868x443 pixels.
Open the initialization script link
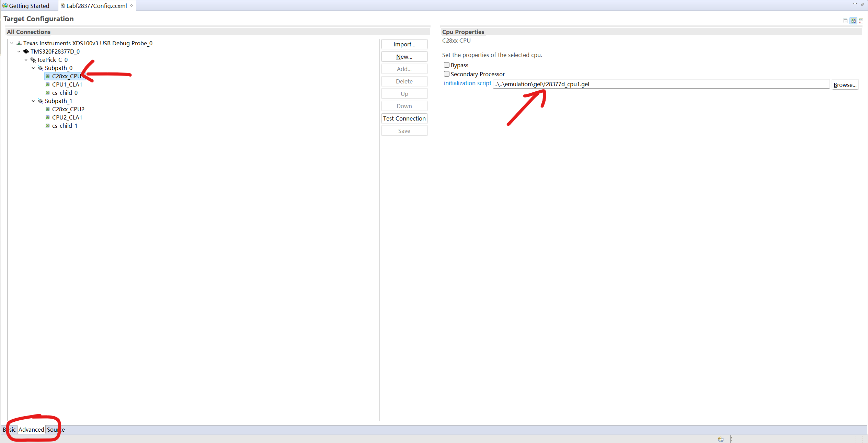click(467, 83)
